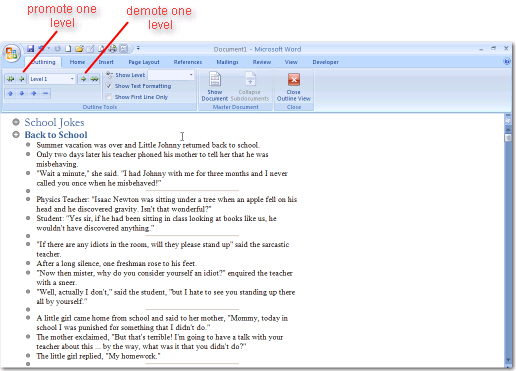516x371 pixels.
Task: Click Collapse Subdocuments button
Action: [250, 87]
